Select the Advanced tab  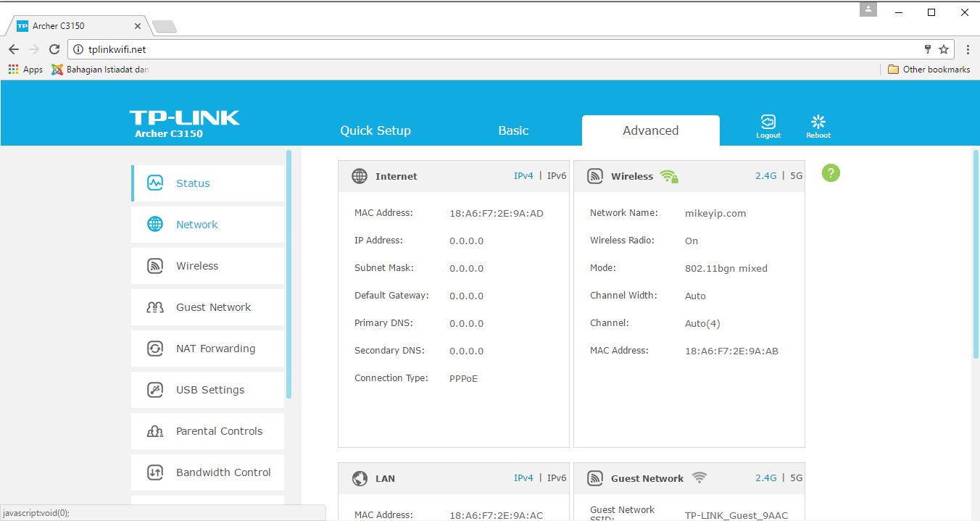651,130
